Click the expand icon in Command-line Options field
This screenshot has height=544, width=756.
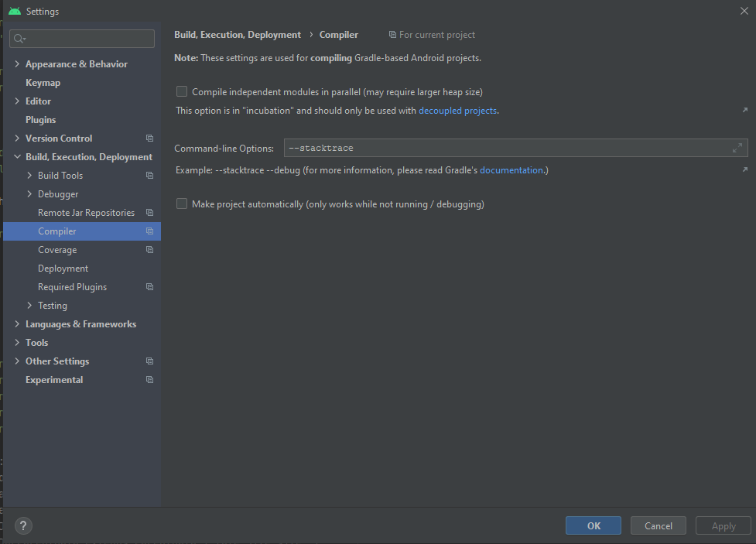tap(737, 148)
